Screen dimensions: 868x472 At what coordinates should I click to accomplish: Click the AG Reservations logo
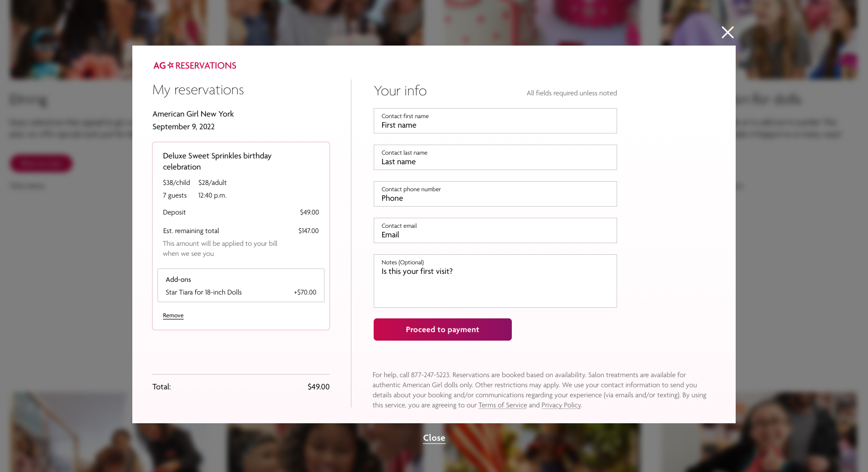[x=195, y=66]
